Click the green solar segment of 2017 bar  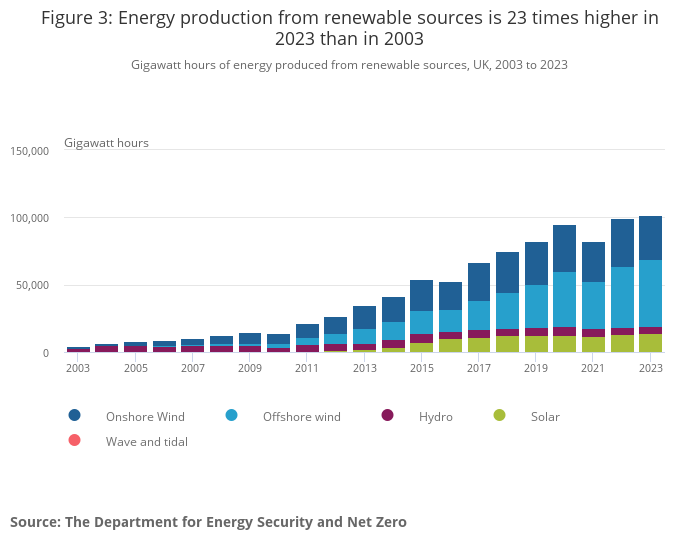point(478,345)
